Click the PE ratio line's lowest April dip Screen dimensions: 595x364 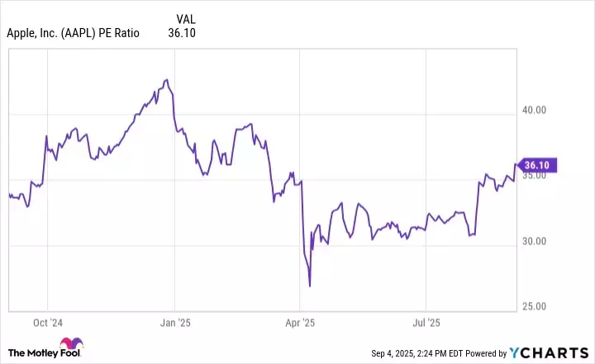pos(309,286)
